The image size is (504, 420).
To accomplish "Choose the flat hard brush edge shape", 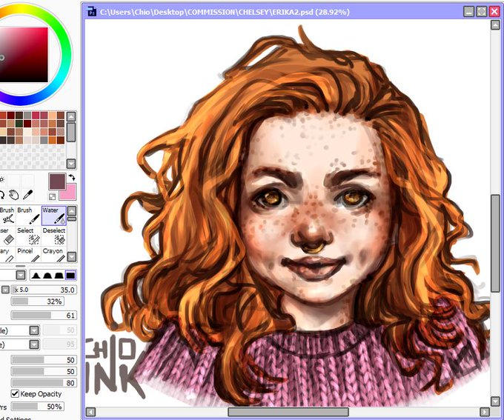I will click(x=70, y=276).
